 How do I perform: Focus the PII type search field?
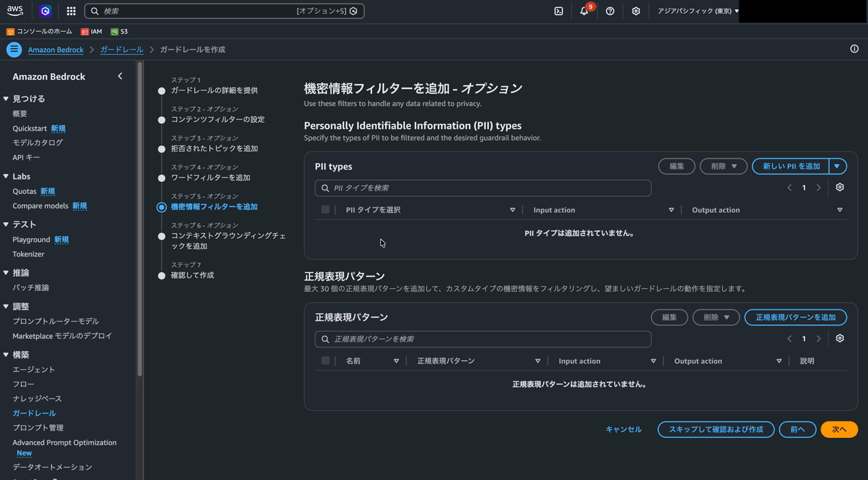pos(483,188)
